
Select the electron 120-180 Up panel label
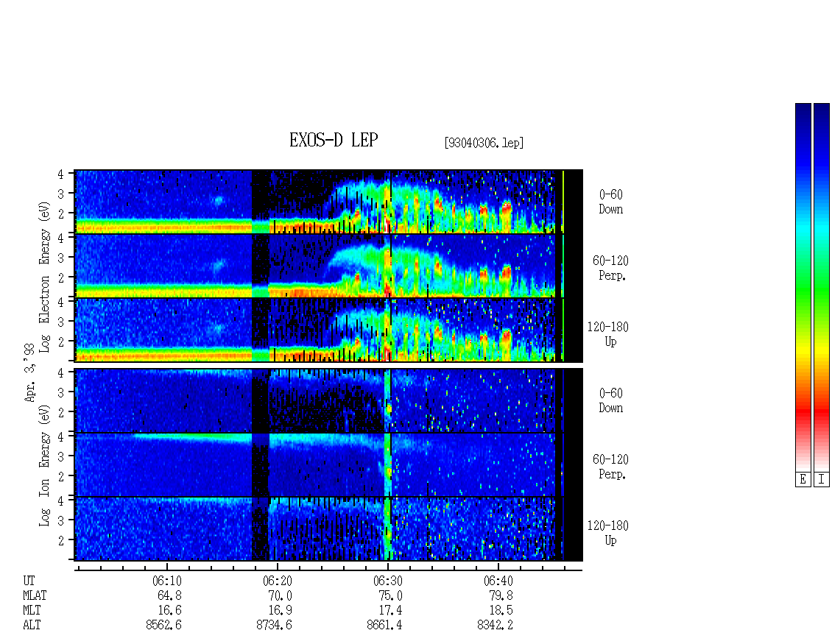pyautogui.click(x=608, y=334)
